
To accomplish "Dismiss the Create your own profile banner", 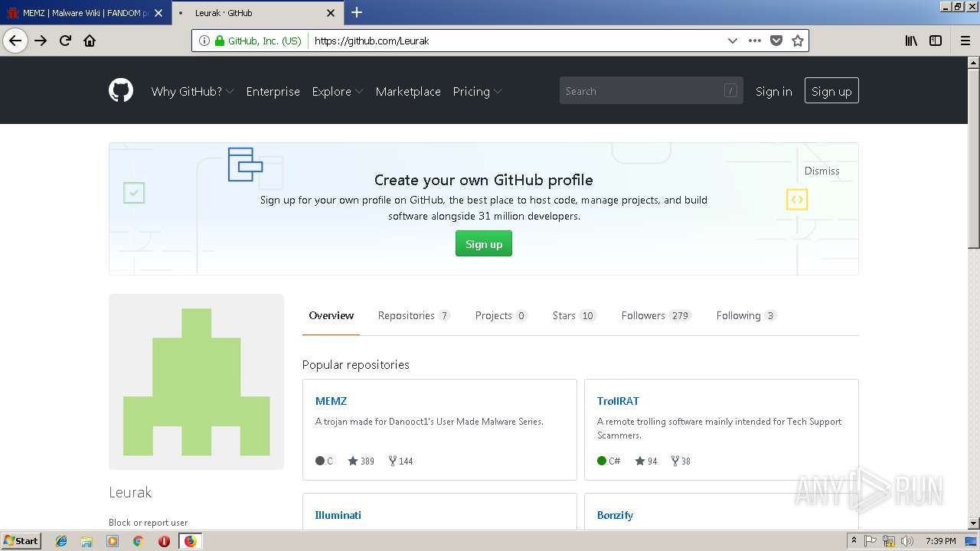I will click(822, 171).
